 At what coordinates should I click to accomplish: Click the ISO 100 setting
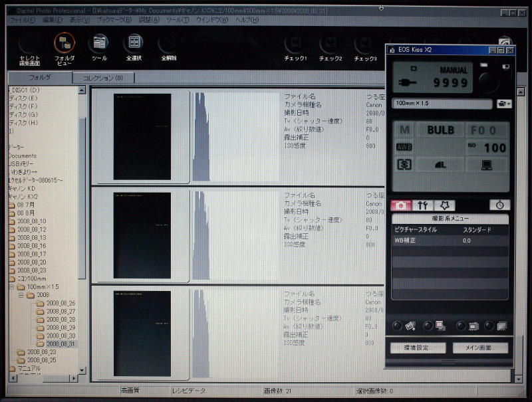point(487,147)
